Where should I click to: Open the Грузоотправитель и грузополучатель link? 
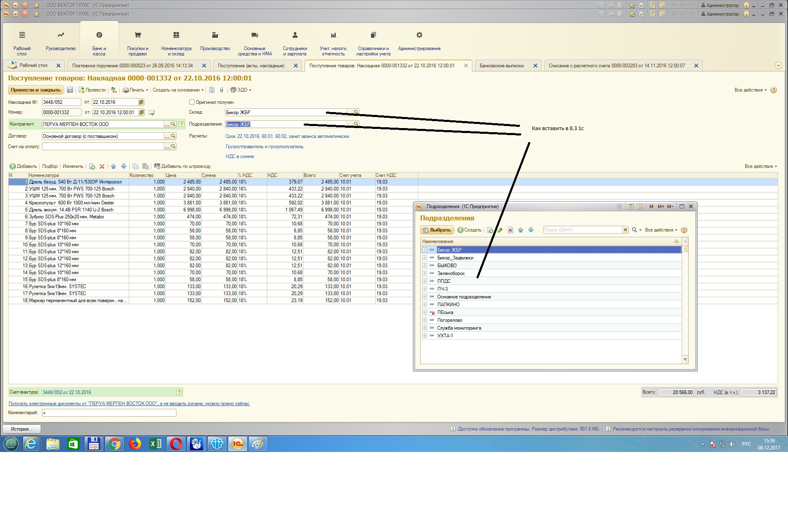tap(264, 147)
